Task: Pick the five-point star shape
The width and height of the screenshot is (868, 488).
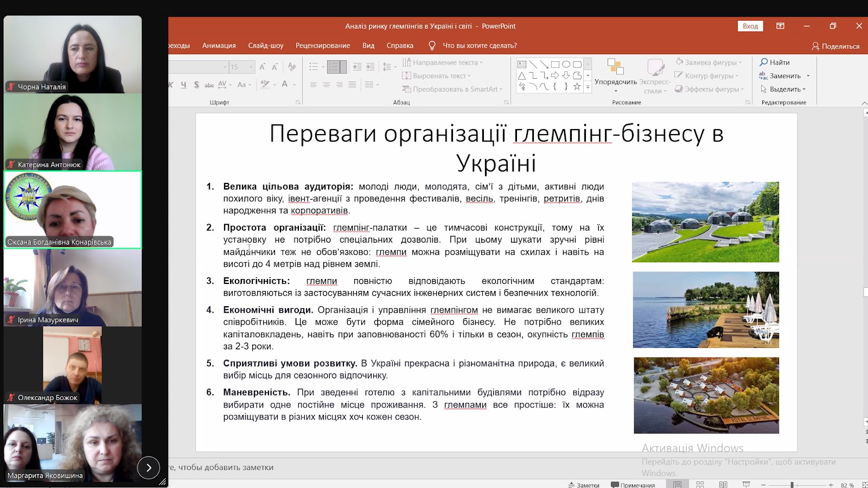Action: tap(577, 87)
